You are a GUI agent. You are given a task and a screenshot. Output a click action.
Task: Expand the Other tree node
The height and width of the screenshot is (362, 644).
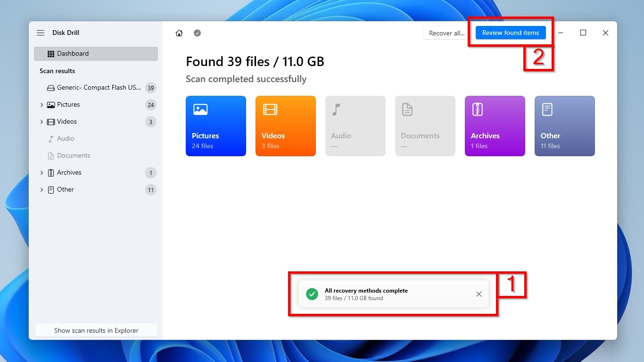41,190
